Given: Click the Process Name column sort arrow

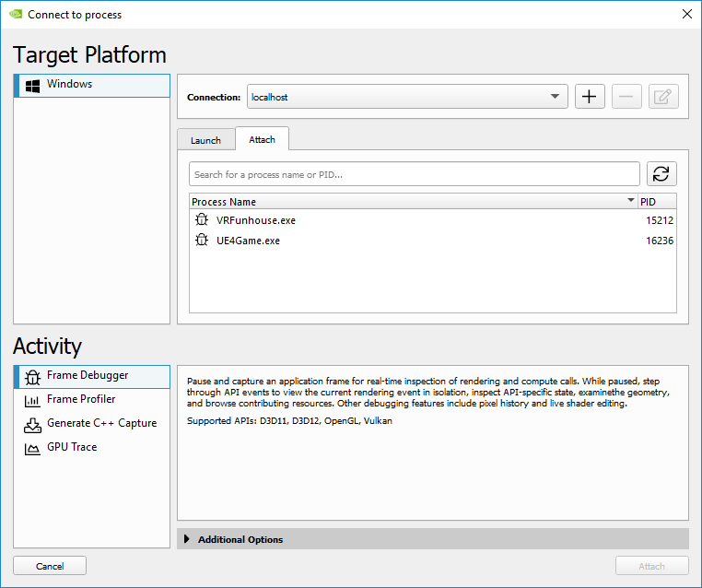Looking at the screenshot, I should click(631, 201).
